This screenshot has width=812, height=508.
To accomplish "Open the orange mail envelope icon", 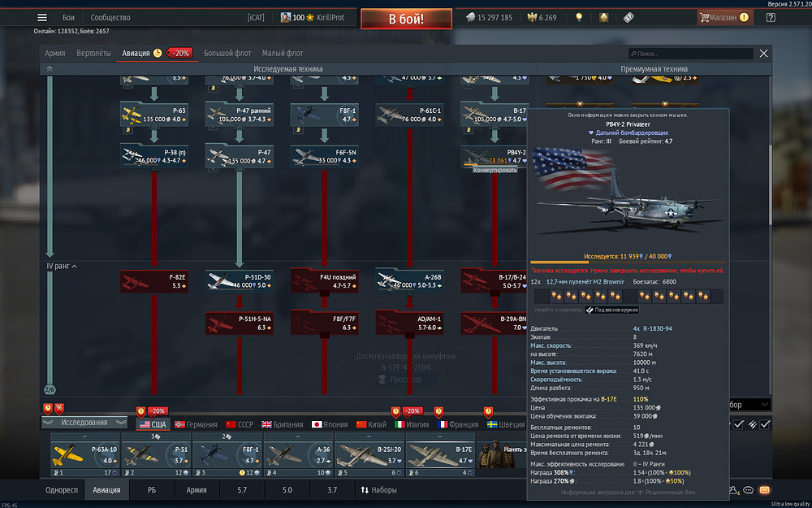I will click(x=764, y=490).
